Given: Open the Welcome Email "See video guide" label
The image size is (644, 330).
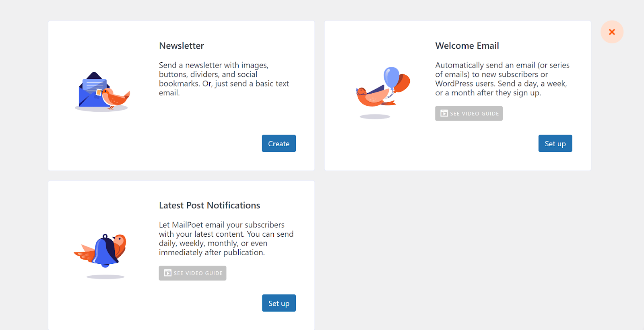Looking at the screenshot, I should click(474, 114).
